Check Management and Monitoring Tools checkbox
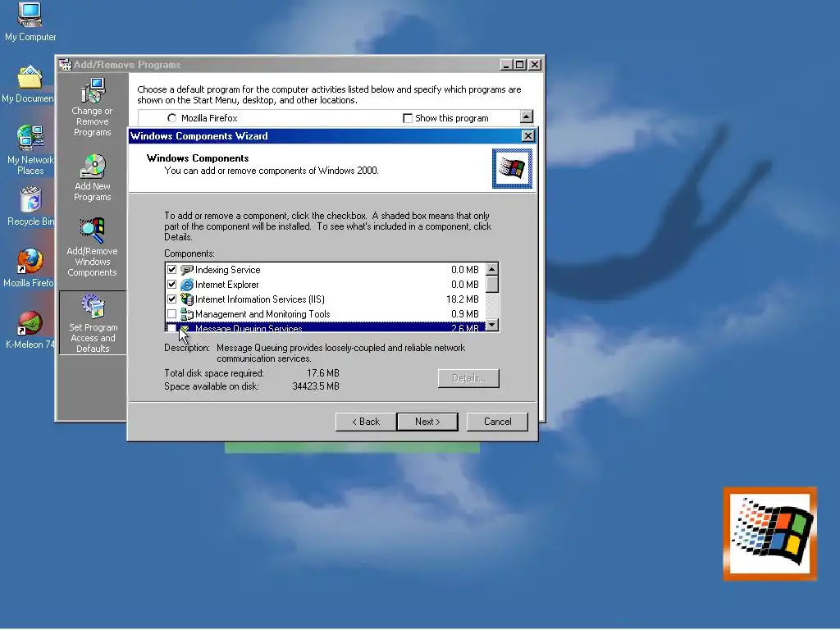The width and height of the screenshot is (840, 630). (171, 314)
